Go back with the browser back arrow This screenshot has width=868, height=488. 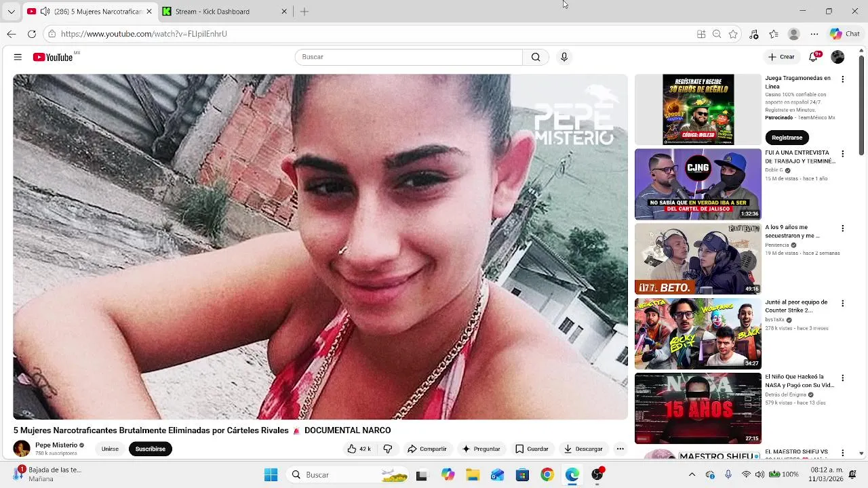pyautogui.click(x=12, y=34)
